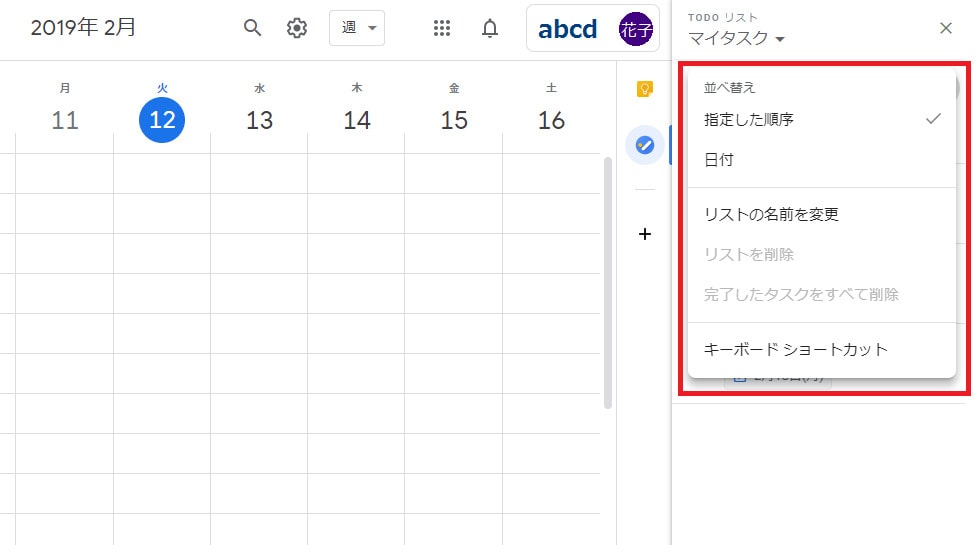Click the plus add-ons icon
This screenshot has width=979, height=545.
[x=645, y=234]
